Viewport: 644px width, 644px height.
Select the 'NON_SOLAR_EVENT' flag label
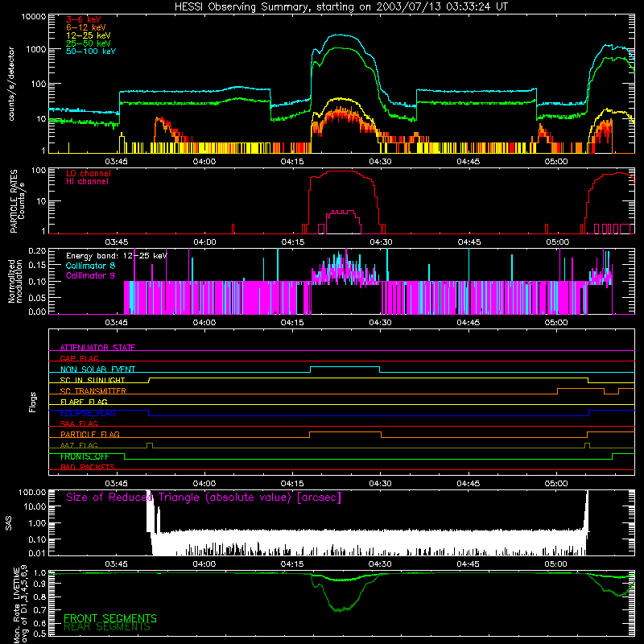tap(97, 369)
